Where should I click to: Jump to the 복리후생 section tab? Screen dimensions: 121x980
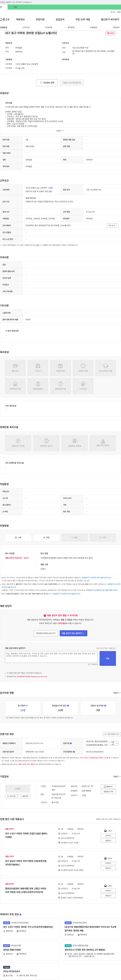click(x=71, y=27)
